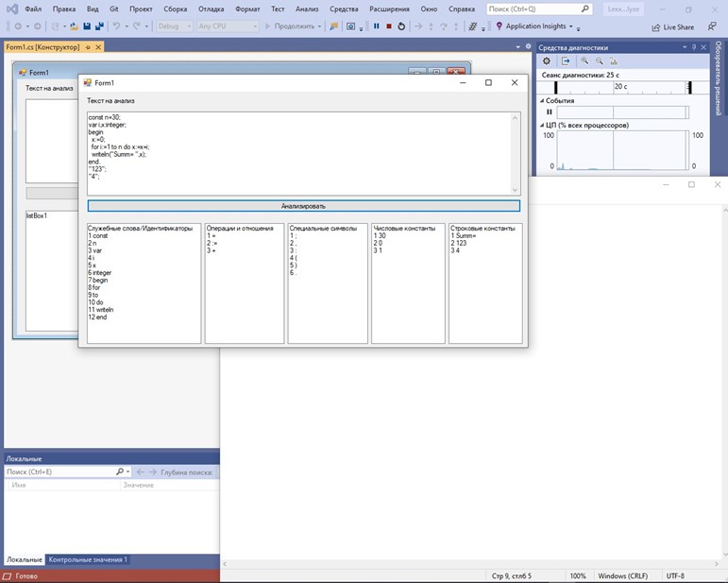728x583 pixels.
Task: Expand the Продолжить button dropdown arrow
Action: click(x=319, y=26)
